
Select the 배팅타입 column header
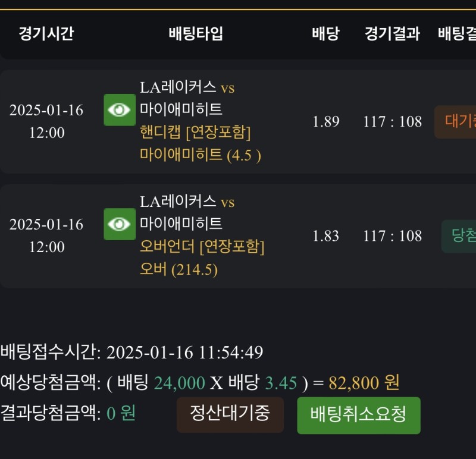coord(196,33)
